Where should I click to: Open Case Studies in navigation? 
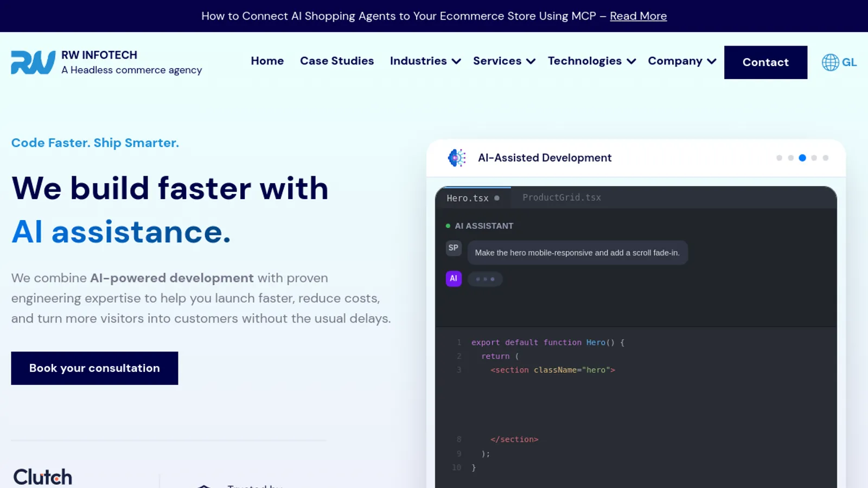point(337,61)
